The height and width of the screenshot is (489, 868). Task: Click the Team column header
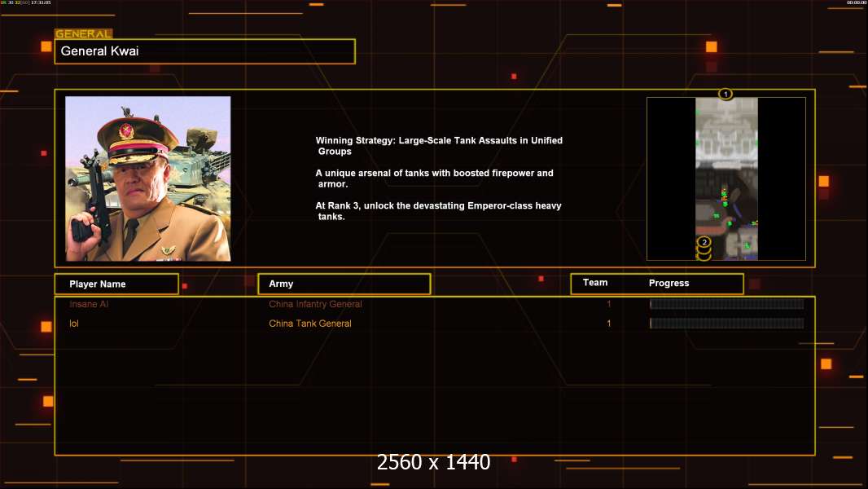point(595,283)
